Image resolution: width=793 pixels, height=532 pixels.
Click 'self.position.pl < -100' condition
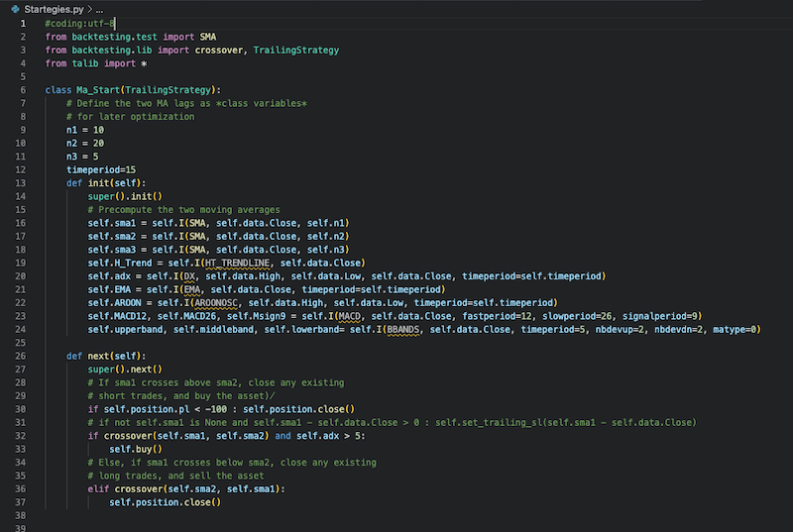(166, 409)
